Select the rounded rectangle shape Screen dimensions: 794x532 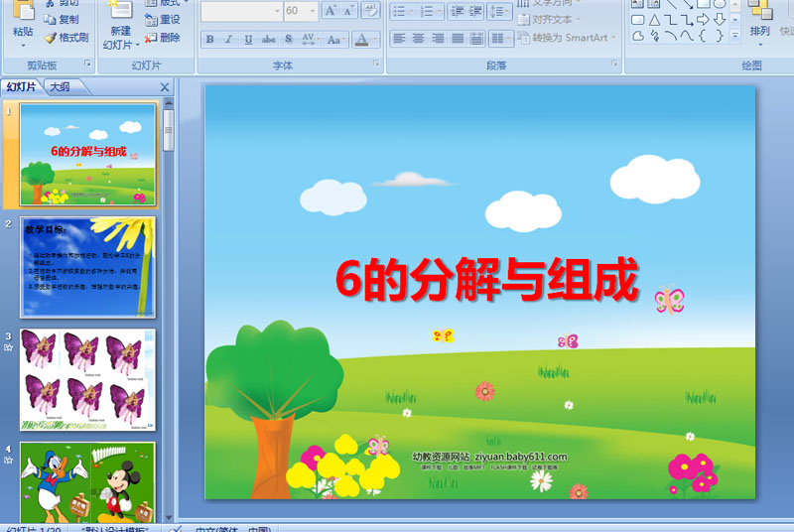click(x=638, y=20)
